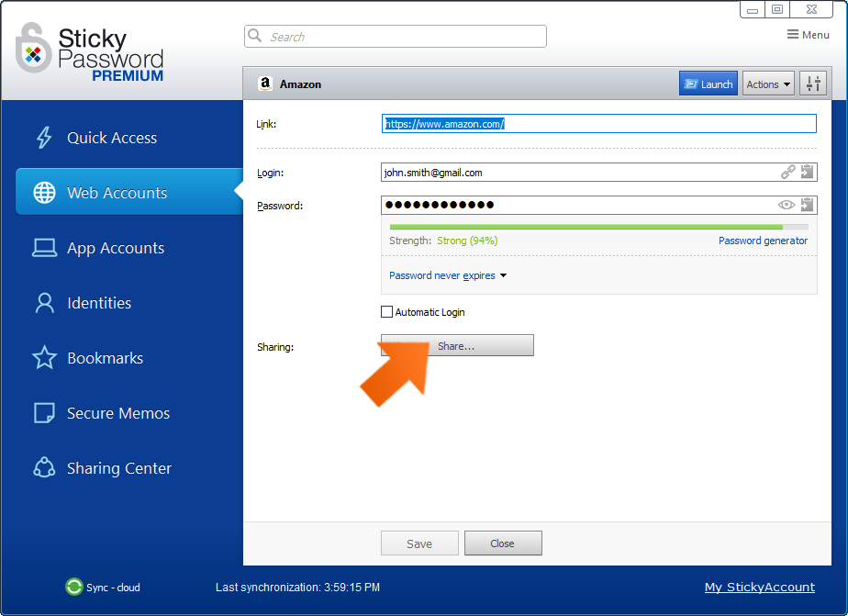This screenshot has height=616, width=848.
Task: Click the Save button
Action: [419, 543]
